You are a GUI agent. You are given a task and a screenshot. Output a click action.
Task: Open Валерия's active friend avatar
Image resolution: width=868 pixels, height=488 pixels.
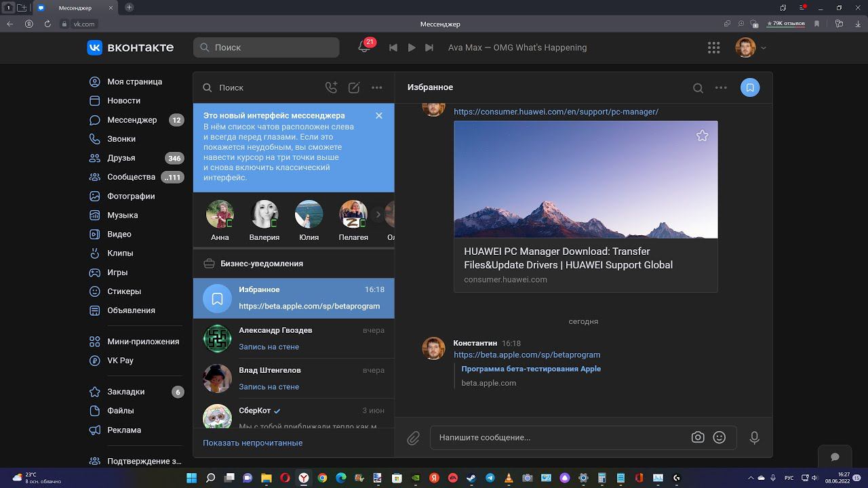[264, 214]
